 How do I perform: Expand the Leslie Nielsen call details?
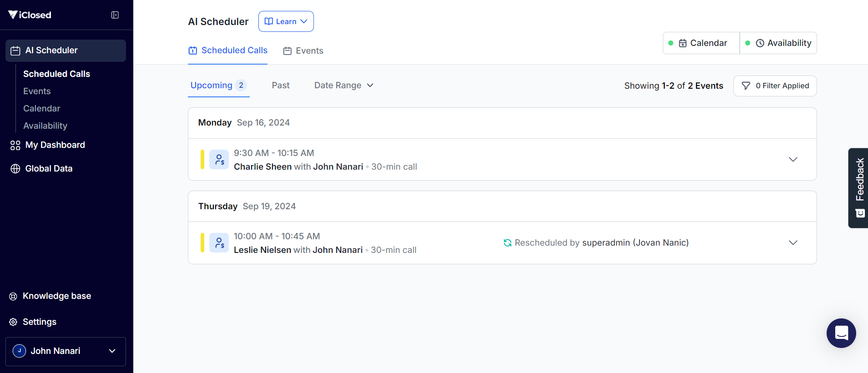[793, 243]
